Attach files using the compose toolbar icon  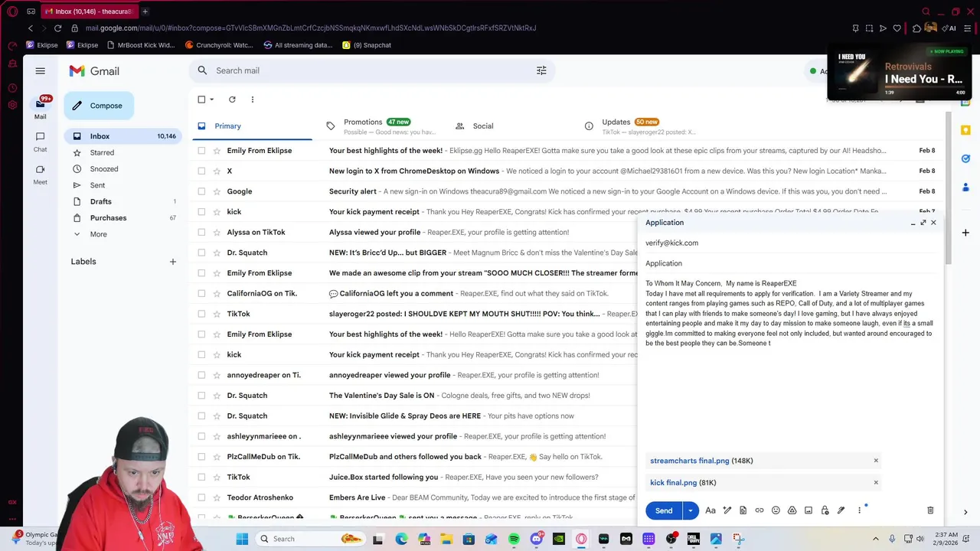pos(743,510)
